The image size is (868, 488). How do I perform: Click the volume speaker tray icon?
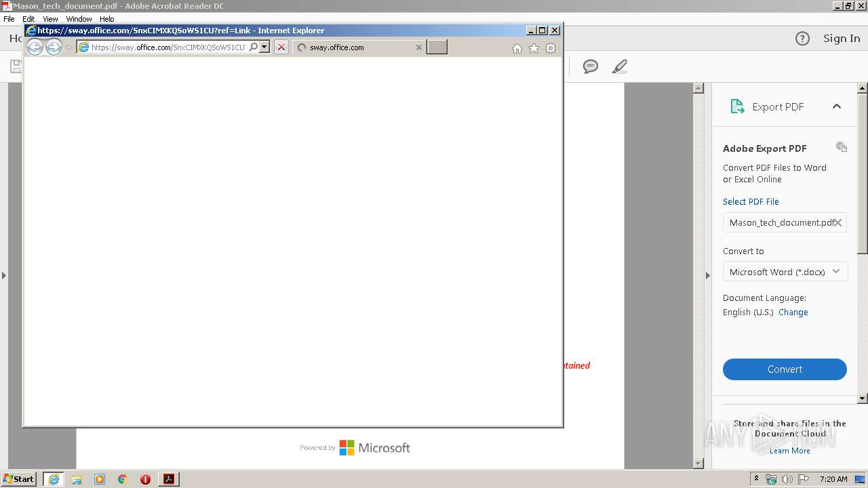tap(787, 479)
